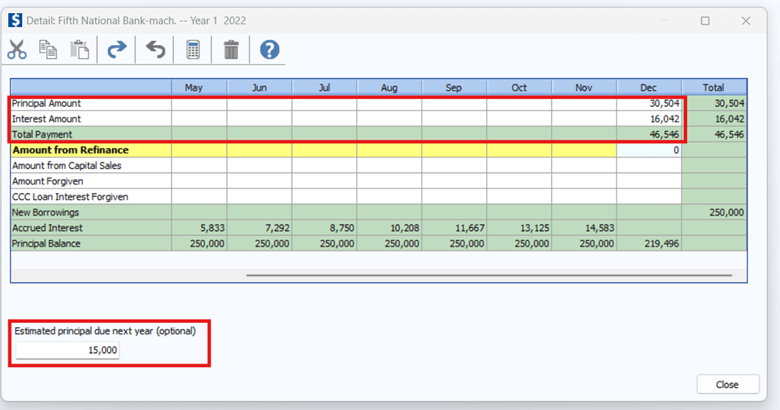Click the Redo arrow icon
The height and width of the screenshot is (410, 780).
click(x=117, y=50)
